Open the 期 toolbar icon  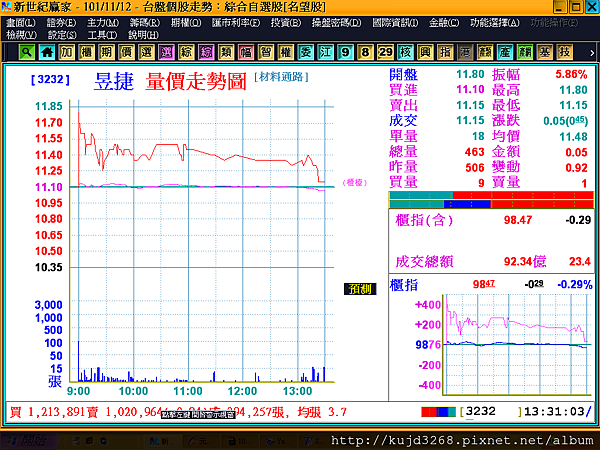[106, 52]
